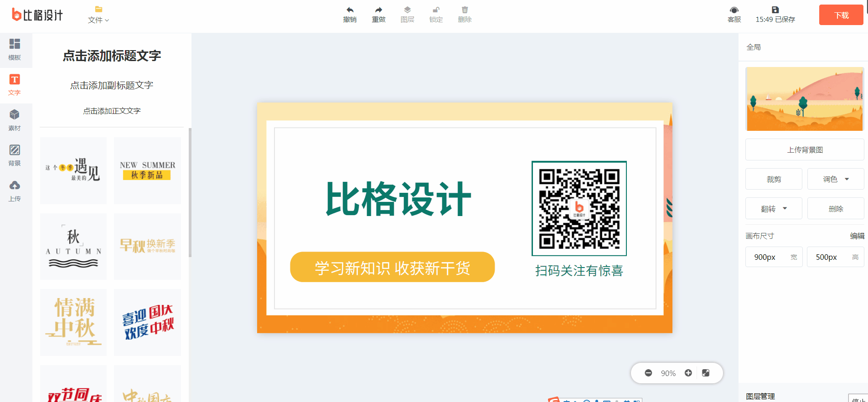Image resolution: width=868 pixels, height=402 pixels.
Task: Choose the 情满中秋 text style thumbnail
Action: point(73,322)
